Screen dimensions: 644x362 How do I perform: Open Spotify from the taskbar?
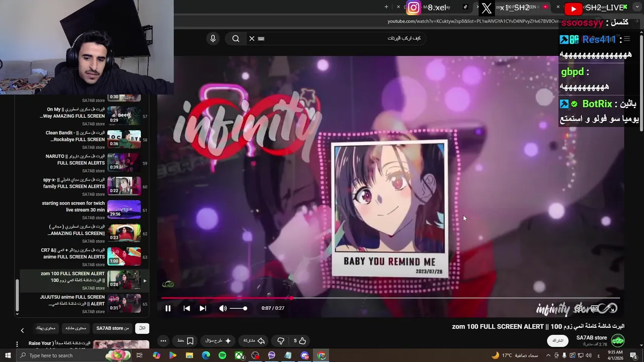coord(222,355)
